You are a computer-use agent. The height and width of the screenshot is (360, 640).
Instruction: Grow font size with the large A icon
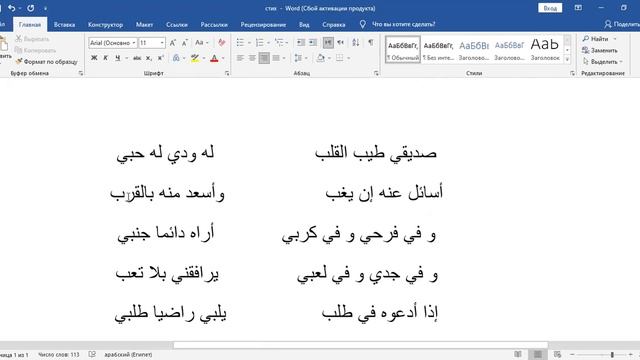point(173,43)
